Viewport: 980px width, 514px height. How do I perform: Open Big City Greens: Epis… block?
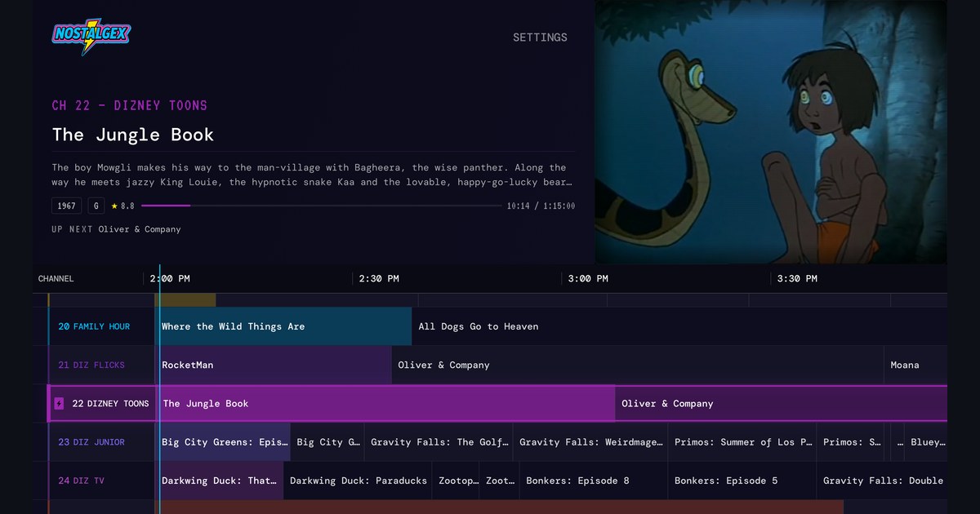223,442
